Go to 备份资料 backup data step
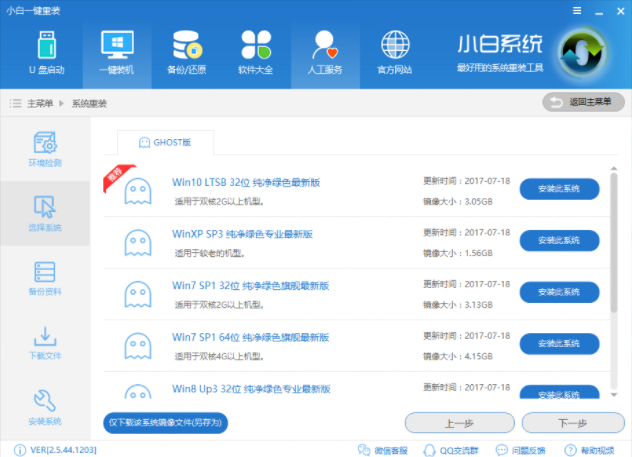The image size is (632, 457). point(45,278)
